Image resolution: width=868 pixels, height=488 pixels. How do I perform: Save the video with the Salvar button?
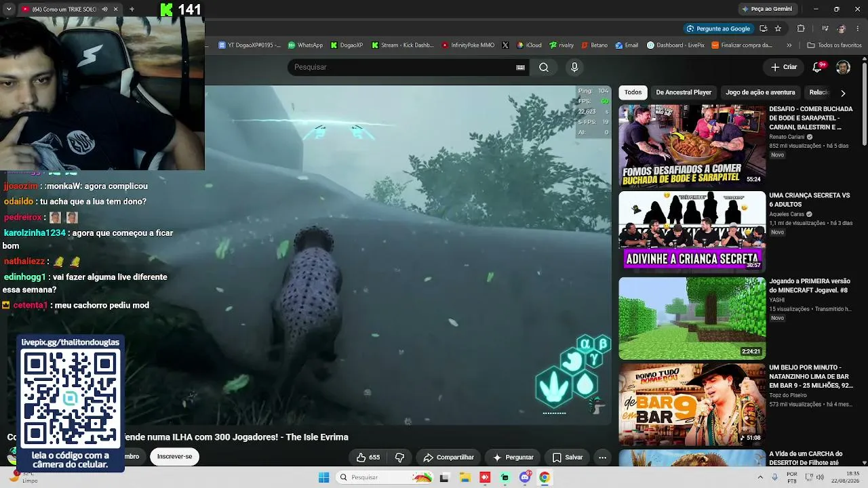click(x=568, y=457)
